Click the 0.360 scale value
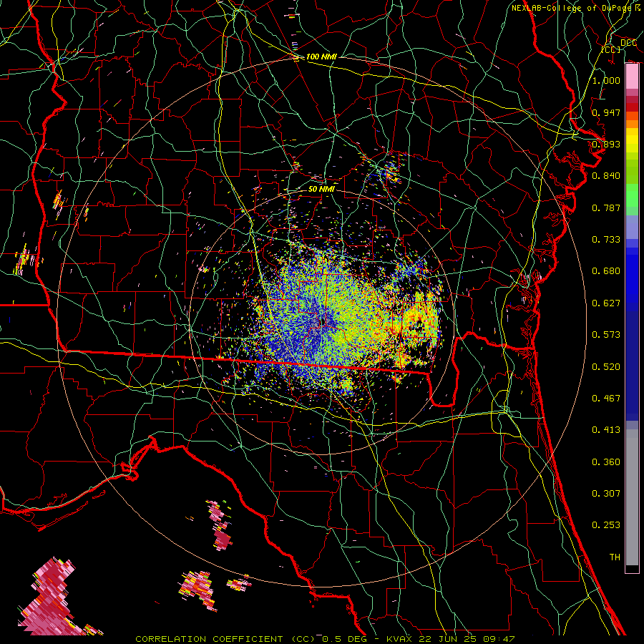The height and width of the screenshot is (644, 644). tap(606, 462)
